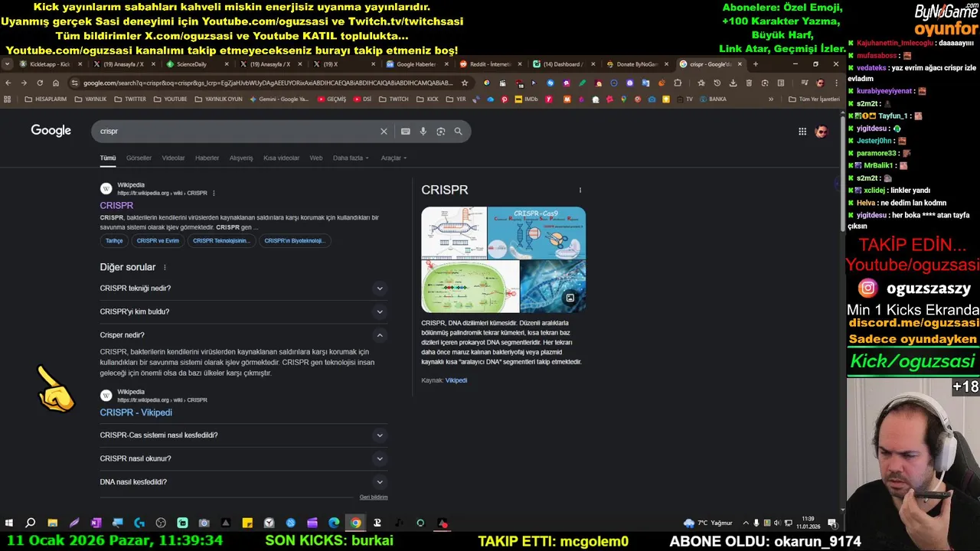This screenshot has width=980, height=551.
Task: Focus the browser address bar URL
Action: pyautogui.click(x=268, y=83)
